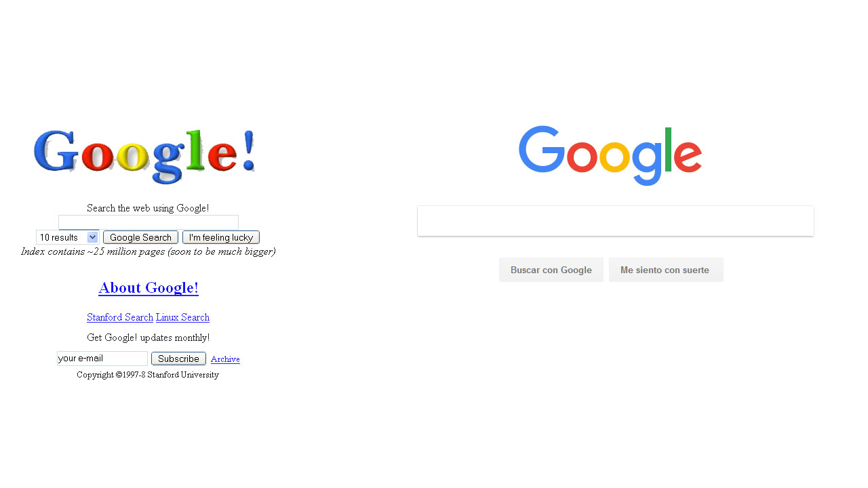Click the Google Search button
The image size is (868, 488).
click(x=140, y=237)
